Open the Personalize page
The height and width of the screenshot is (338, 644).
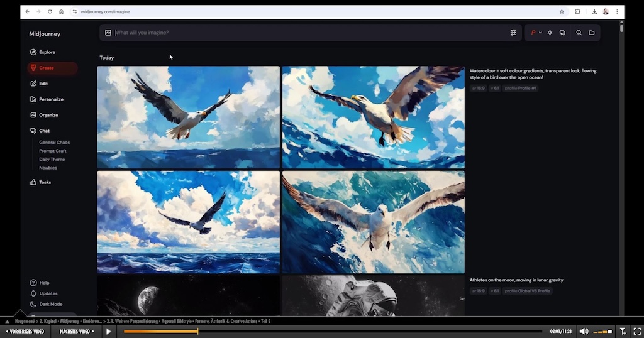pos(50,99)
